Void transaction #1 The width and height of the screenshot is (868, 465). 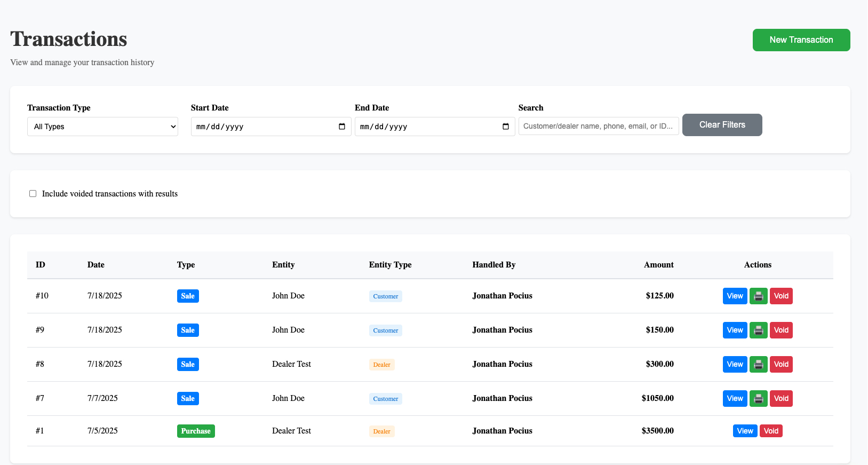(771, 431)
